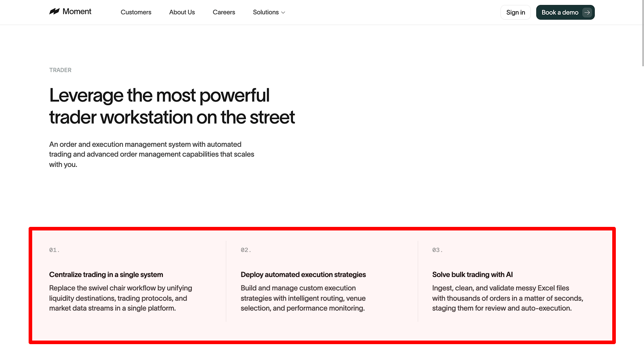Click the Deploy automated execution strategies heading
The height and width of the screenshot is (358, 644).
pyautogui.click(x=303, y=274)
